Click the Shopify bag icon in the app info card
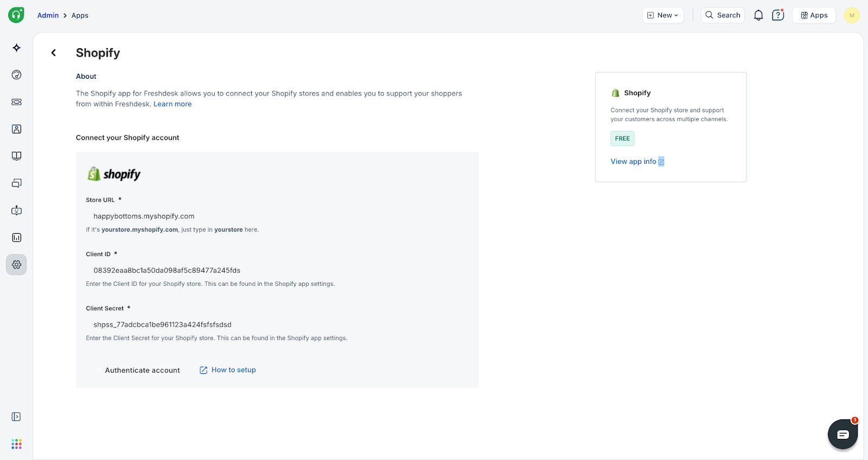Viewport: 868px width, 460px height. tap(616, 93)
